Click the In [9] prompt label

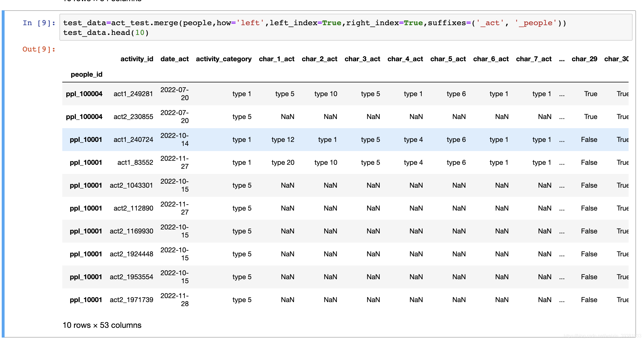pos(39,23)
